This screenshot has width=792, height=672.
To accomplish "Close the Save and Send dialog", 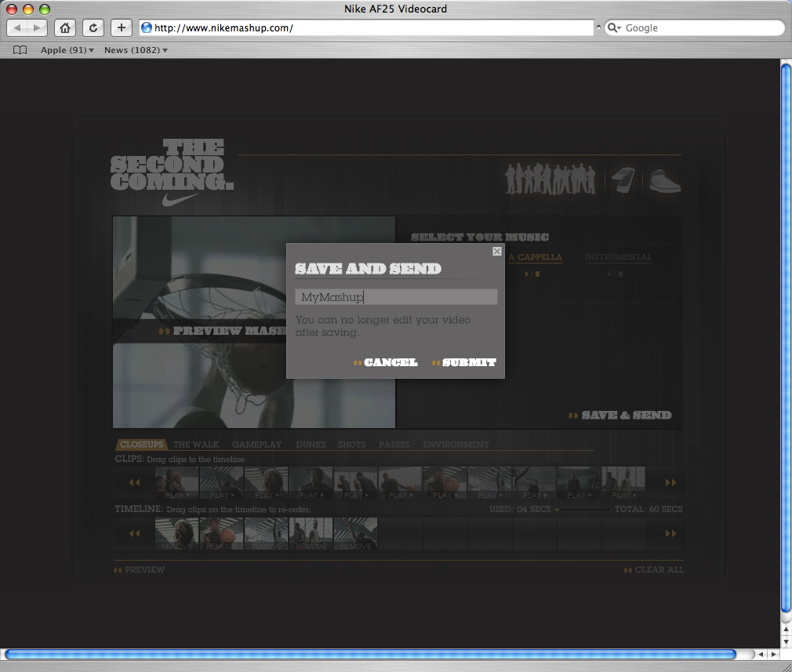I will click(496, 251).
